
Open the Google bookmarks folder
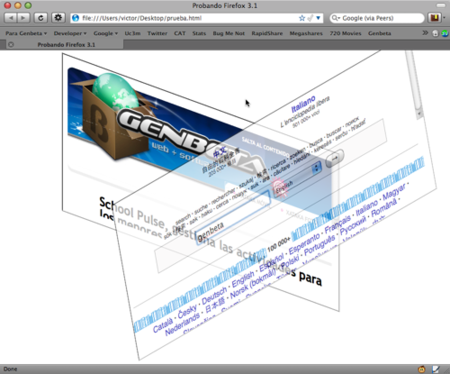click(106, 33)
